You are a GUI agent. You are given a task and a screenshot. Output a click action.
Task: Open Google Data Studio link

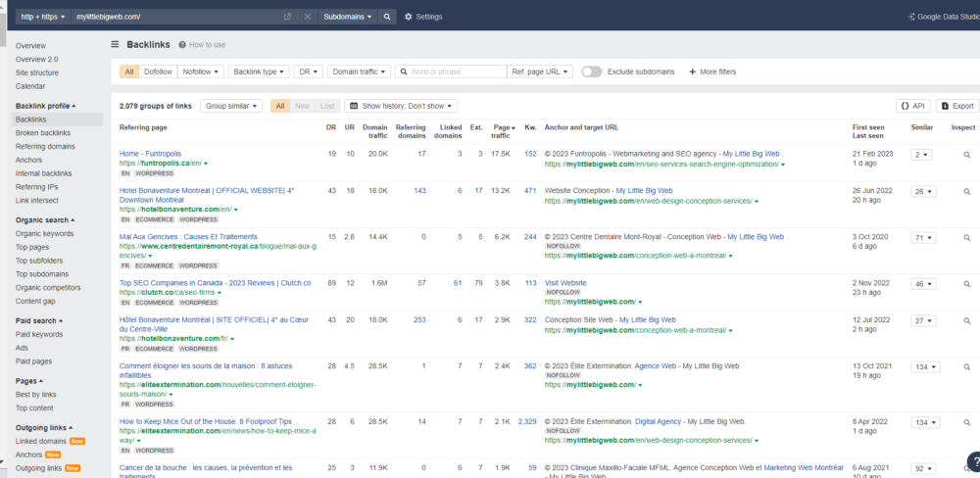pos(943,17)
